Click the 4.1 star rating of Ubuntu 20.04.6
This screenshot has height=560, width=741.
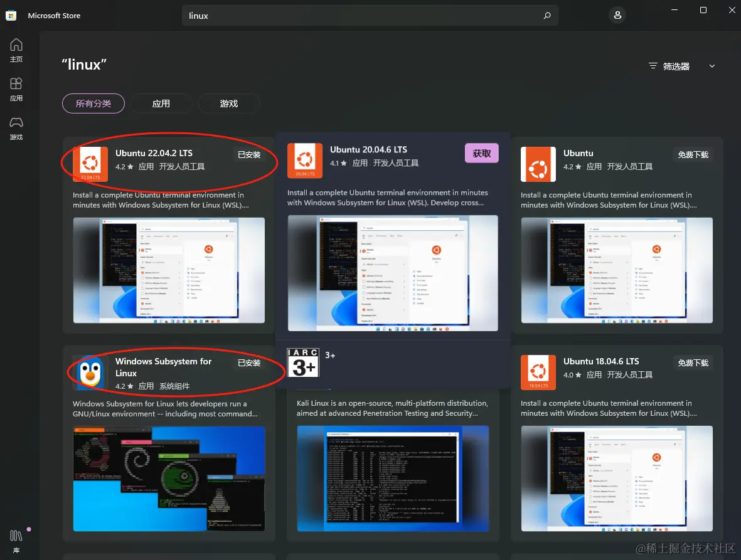338,163
